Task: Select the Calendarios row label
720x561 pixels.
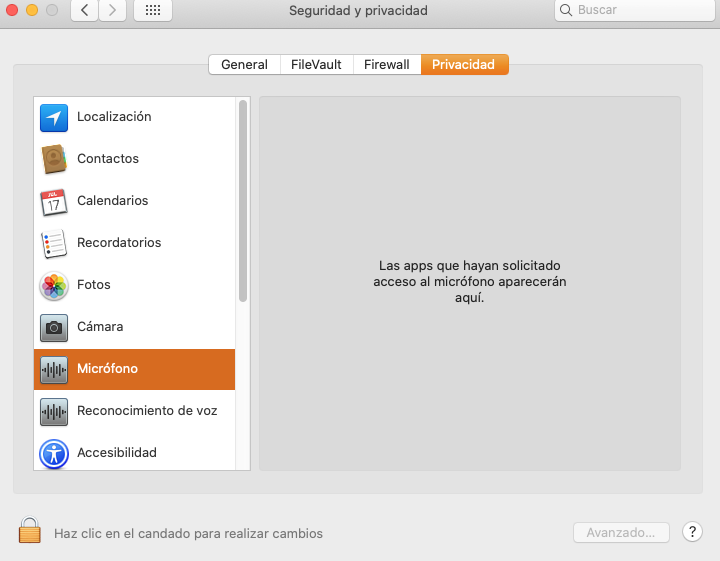Action: coord(112,201)
